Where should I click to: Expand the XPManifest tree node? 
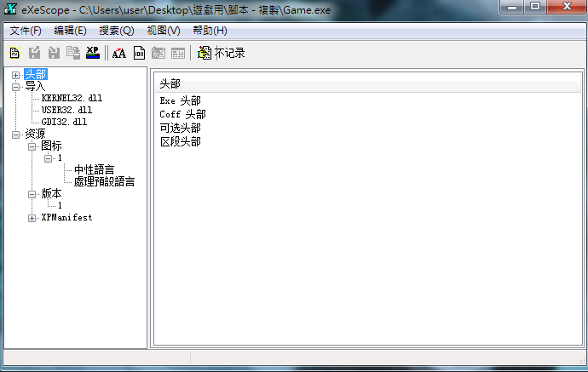[32, 219]
